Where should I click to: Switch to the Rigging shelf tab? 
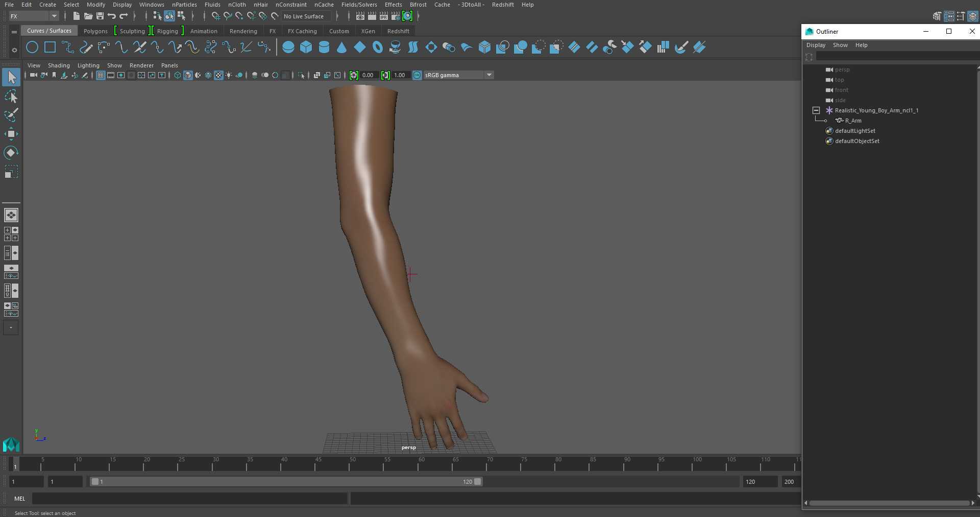[167, 31]
